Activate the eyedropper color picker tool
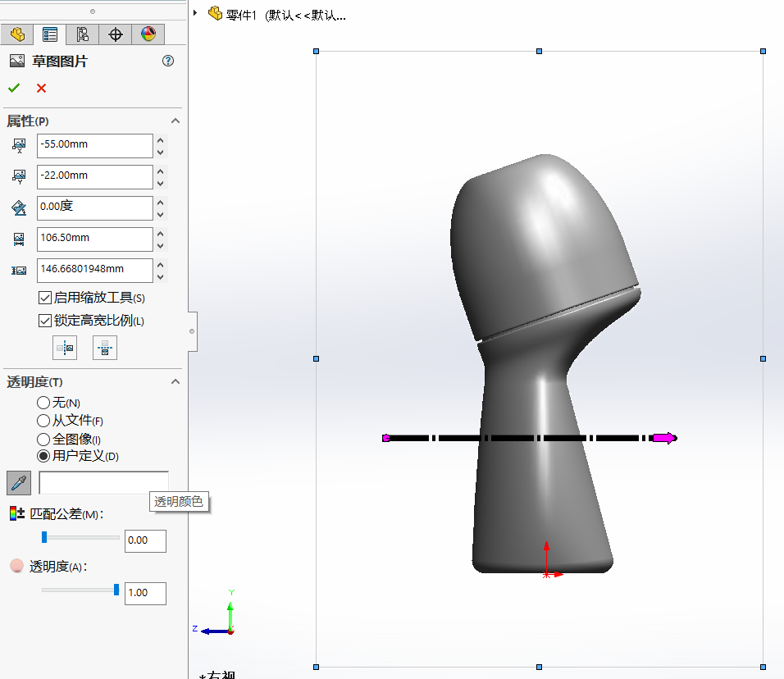Viewport: 784px width, 679px height. click(19, 483)
